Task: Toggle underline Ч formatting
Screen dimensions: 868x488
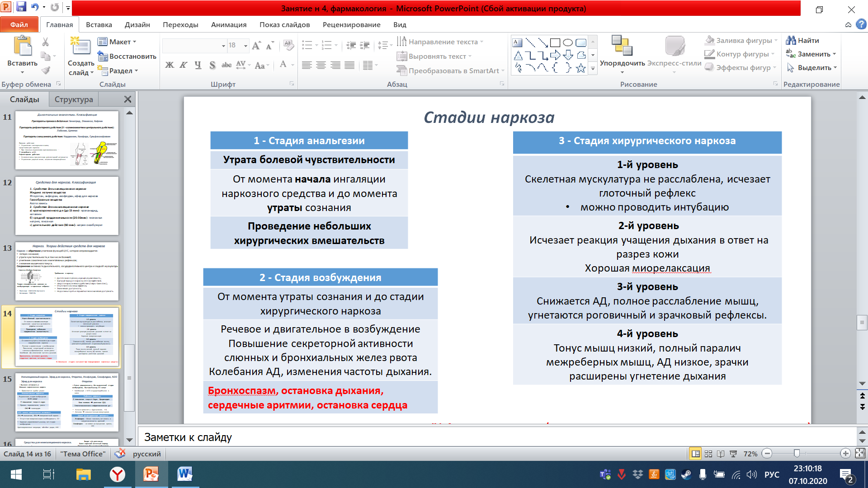Action: (198, 65)
